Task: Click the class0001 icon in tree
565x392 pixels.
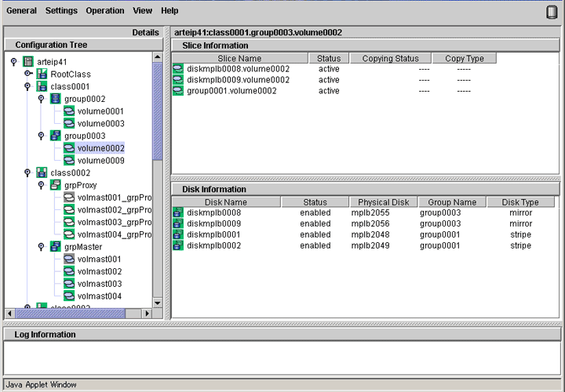Action: point(42,86)
